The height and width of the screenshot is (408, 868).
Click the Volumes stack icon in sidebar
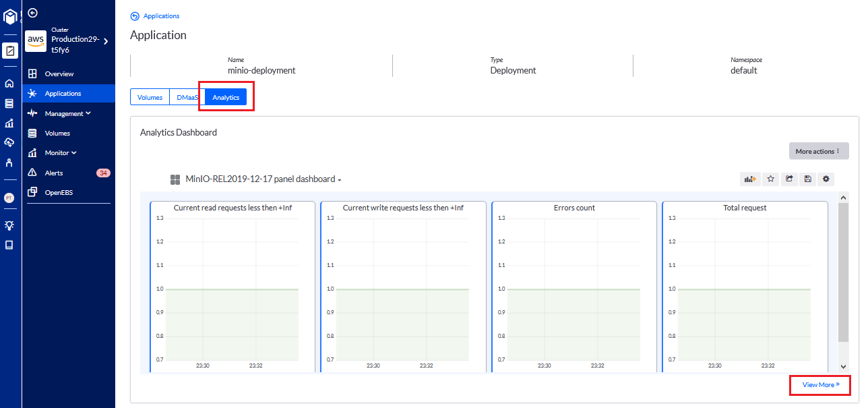32,134
